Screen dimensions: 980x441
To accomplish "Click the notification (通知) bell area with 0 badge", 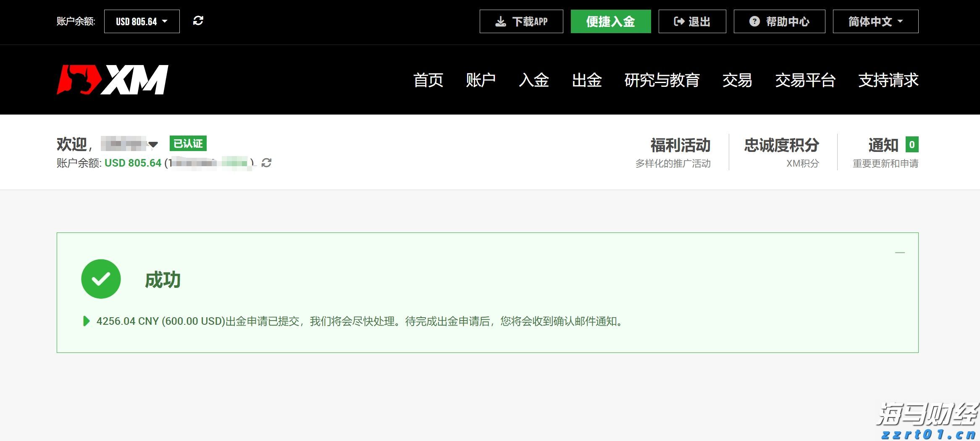I will click(891, 146).
